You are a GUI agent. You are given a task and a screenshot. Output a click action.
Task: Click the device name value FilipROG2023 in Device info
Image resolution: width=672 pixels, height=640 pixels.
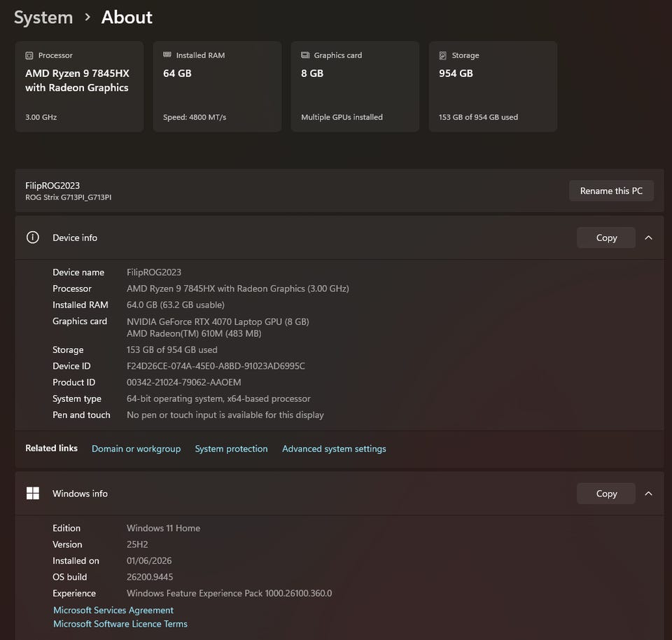point(154,272)
